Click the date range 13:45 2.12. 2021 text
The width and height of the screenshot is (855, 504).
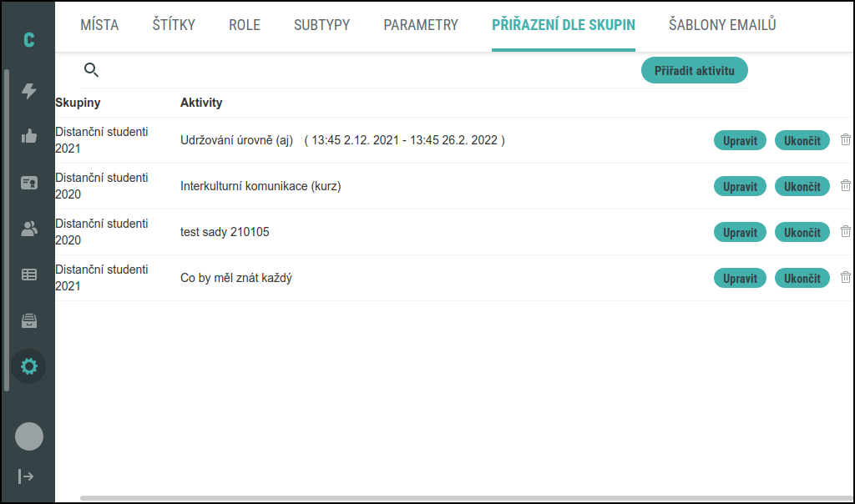(405, 140)
